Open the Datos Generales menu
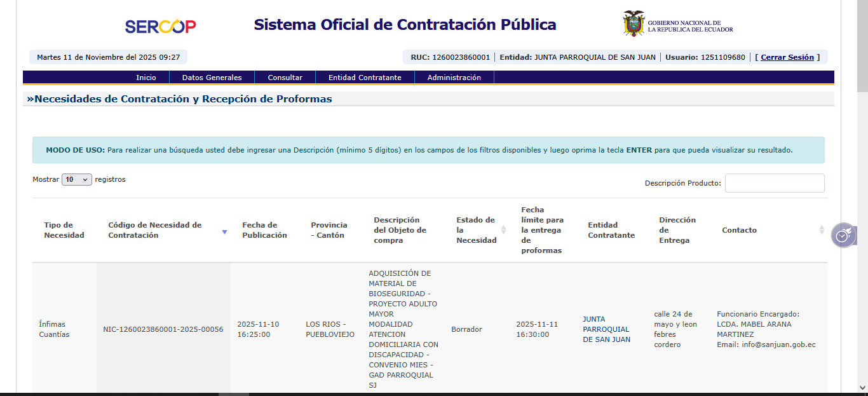The width and height of the screenshot is (868, 396). tap(212, 78)
